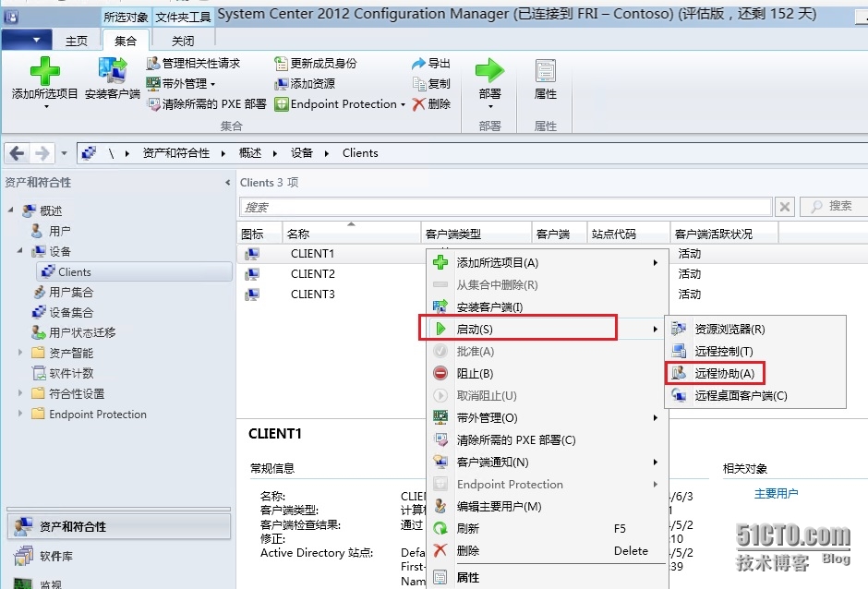The image size is (868, 589).
Task: Clear the search with the X button
Action: 784,207
